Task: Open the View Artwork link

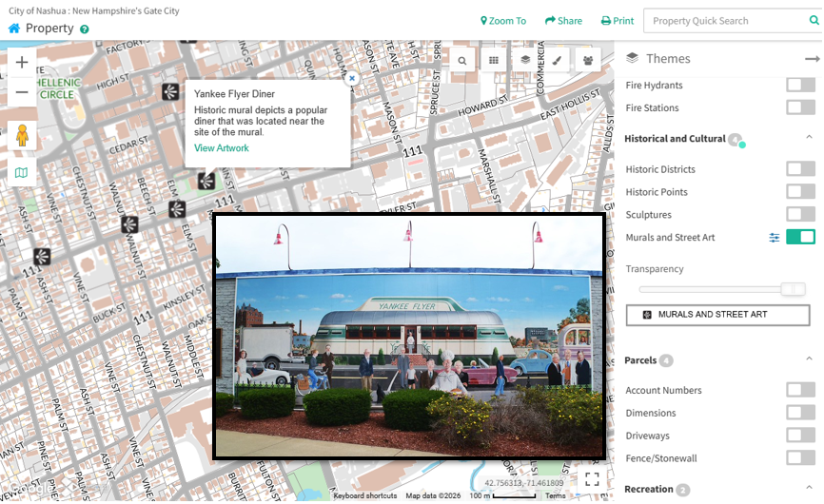Action: click(x=222, y=148)
